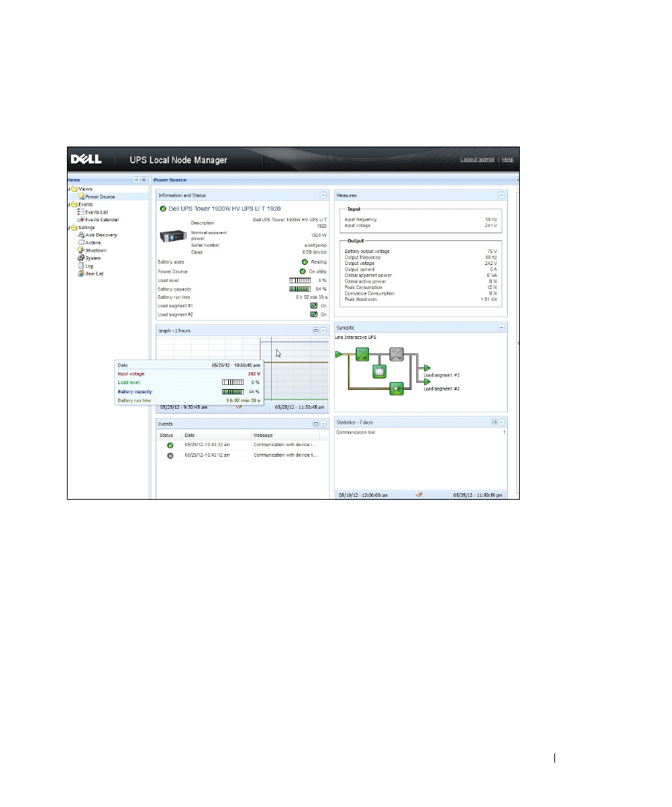Open Actions settings item

coord(93,243)
